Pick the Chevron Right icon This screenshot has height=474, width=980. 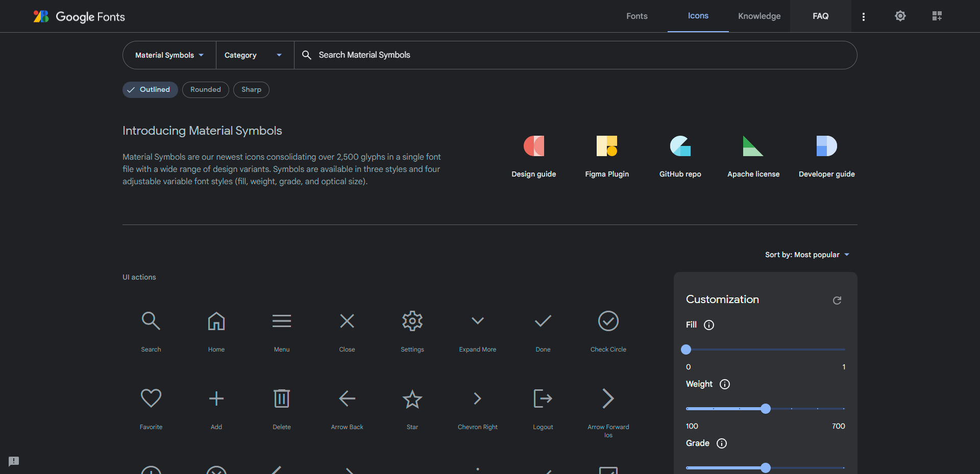(478, 398)
